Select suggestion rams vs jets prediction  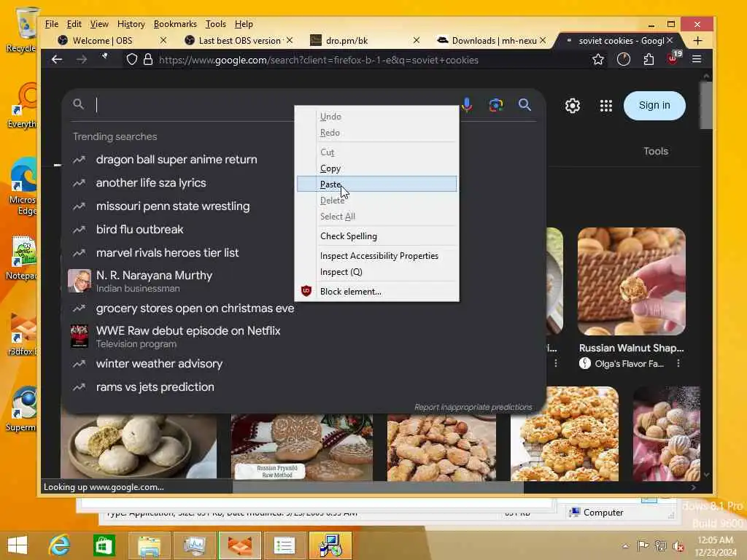tap(155, 387)
